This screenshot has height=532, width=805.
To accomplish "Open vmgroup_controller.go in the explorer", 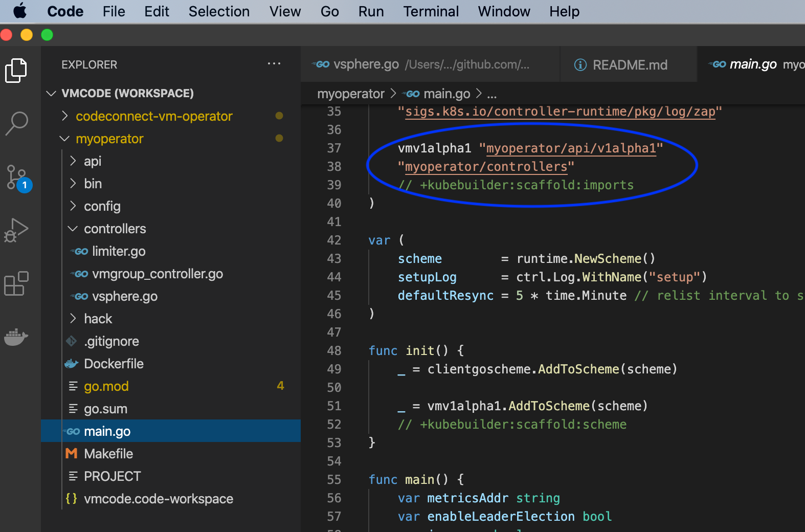I will [x=158, y=274].
